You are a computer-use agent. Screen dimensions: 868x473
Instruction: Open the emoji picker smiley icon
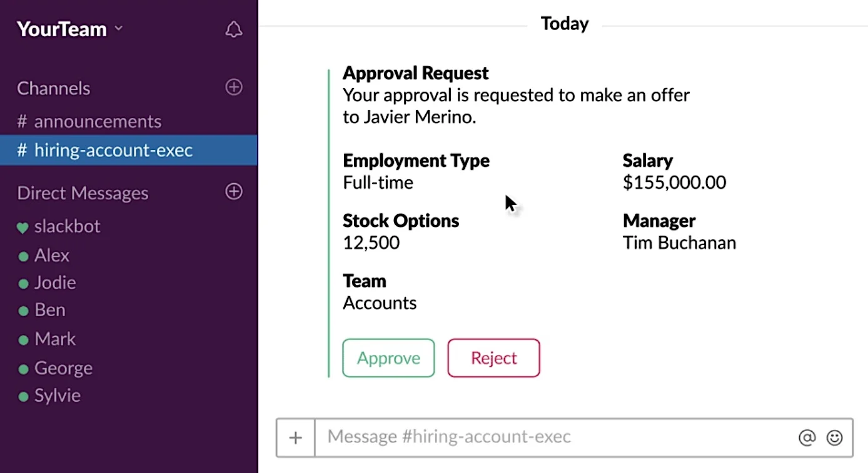(x=835, y=437)
